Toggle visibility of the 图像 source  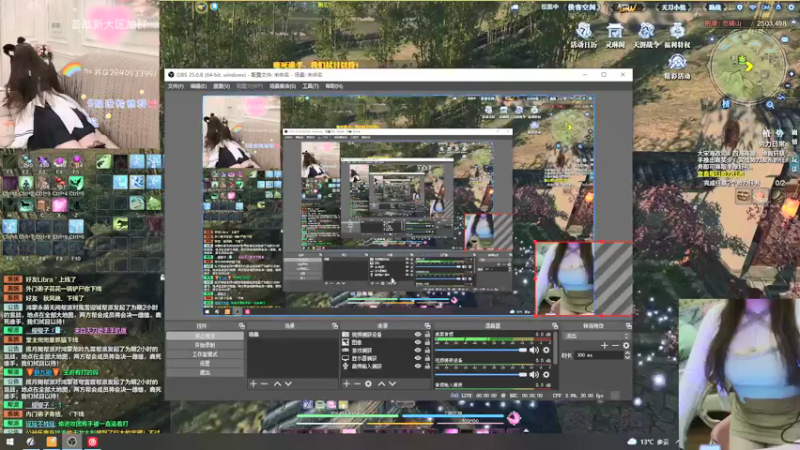pyautogui.click(x=418, y=342)
